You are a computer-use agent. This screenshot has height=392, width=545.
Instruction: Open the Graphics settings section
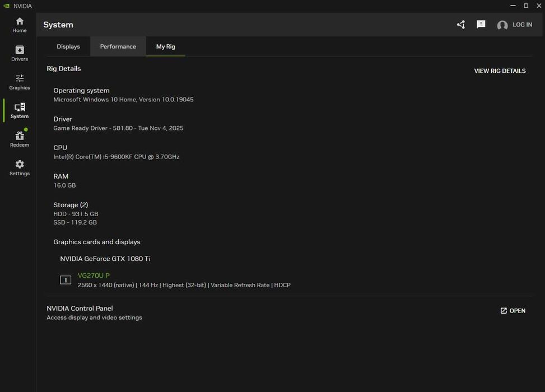[x=20, y=82]
